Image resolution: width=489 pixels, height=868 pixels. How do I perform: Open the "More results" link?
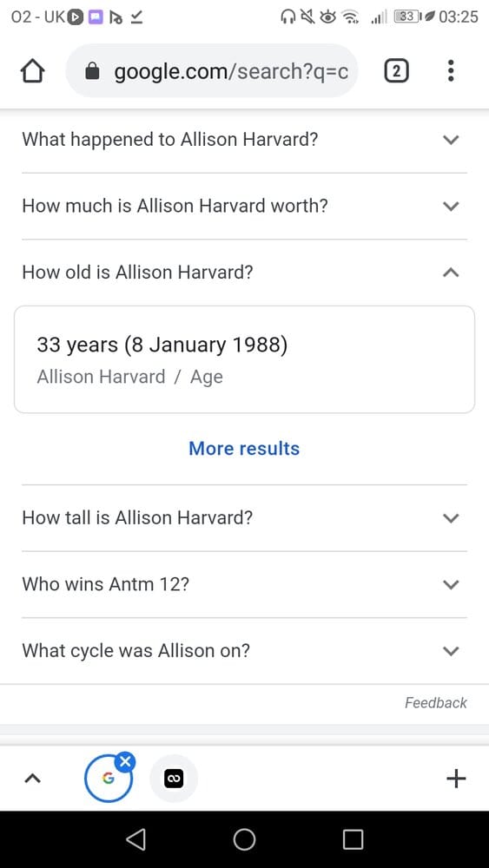coord(244,449)
